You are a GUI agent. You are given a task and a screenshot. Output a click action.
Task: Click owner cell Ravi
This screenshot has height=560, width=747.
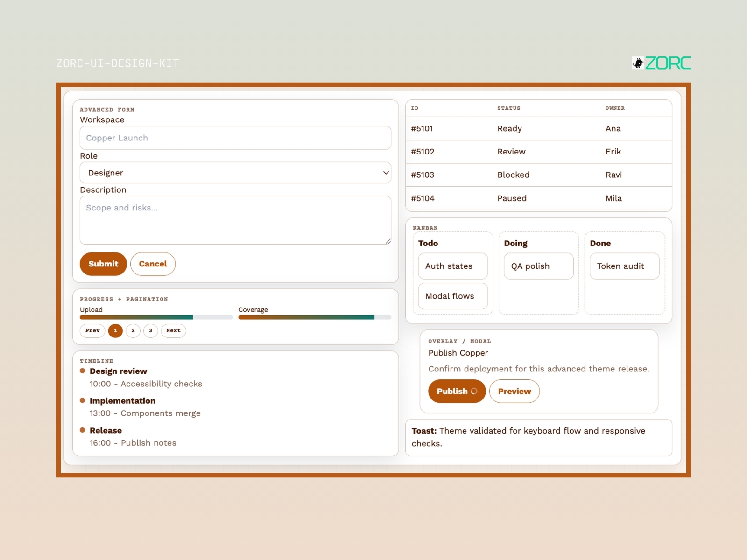(x=613, y=175)
